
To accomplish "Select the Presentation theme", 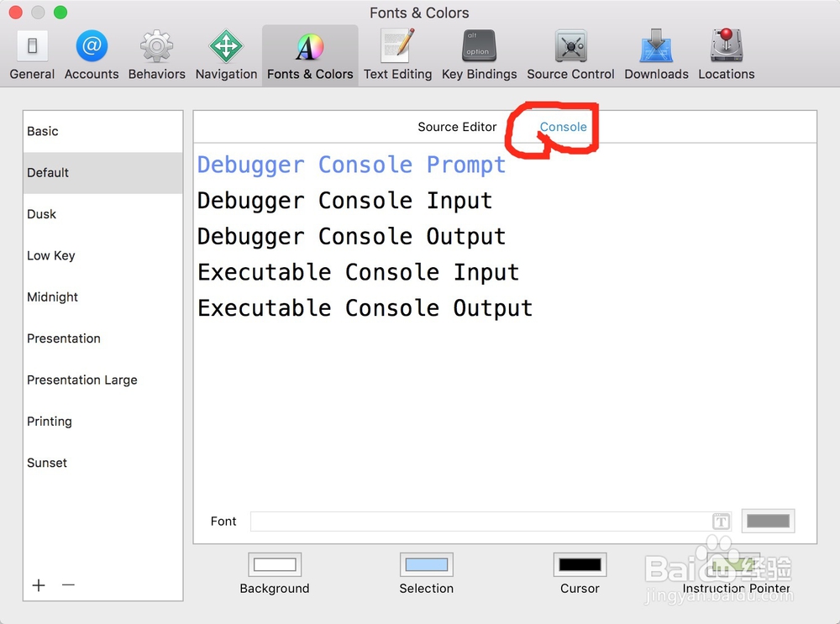I will (x=102, y=338).
